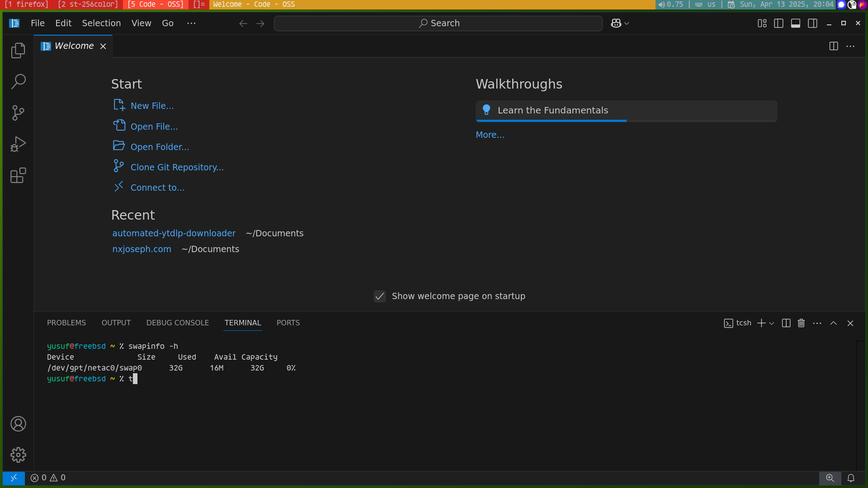Click the remote window indicator in status bar
This screenshot has height=488, width=868.
coord(14,478)
